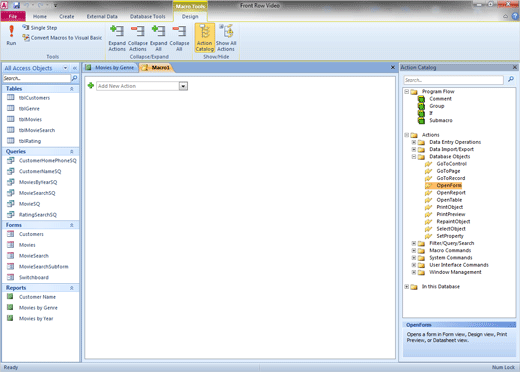
Task: Click the Collapse Actions icon
Action: [138, 31]
